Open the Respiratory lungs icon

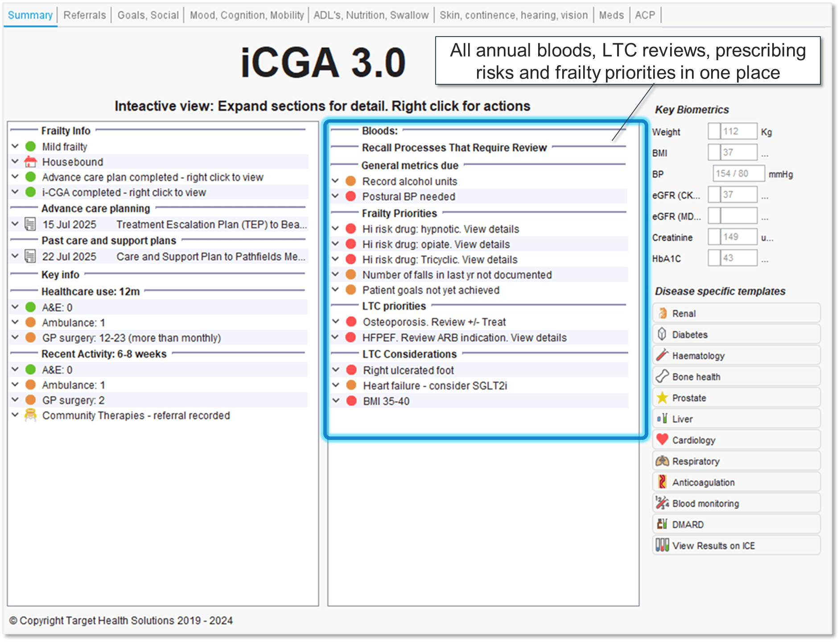663,461
